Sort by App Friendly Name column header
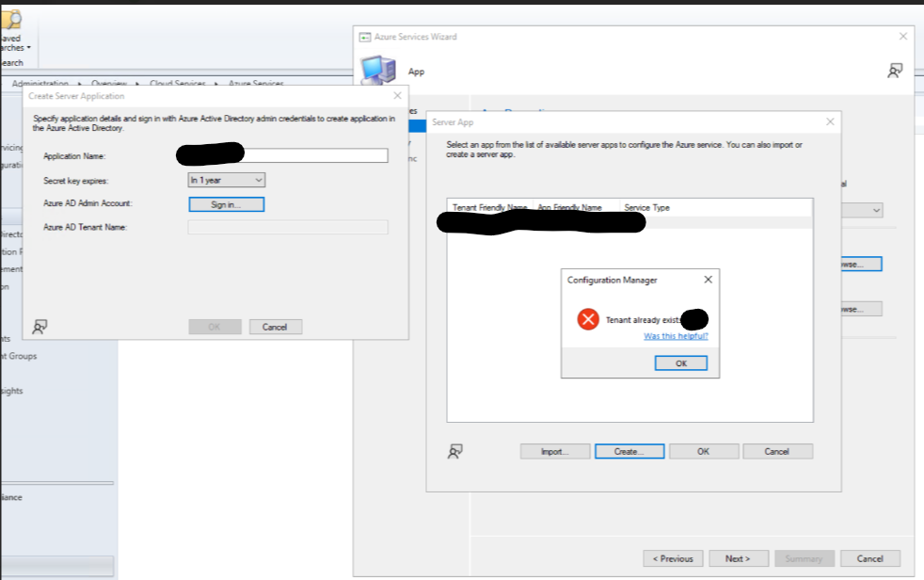The width and height of the screenshot is (924, 580). click(x=569, y=207)
